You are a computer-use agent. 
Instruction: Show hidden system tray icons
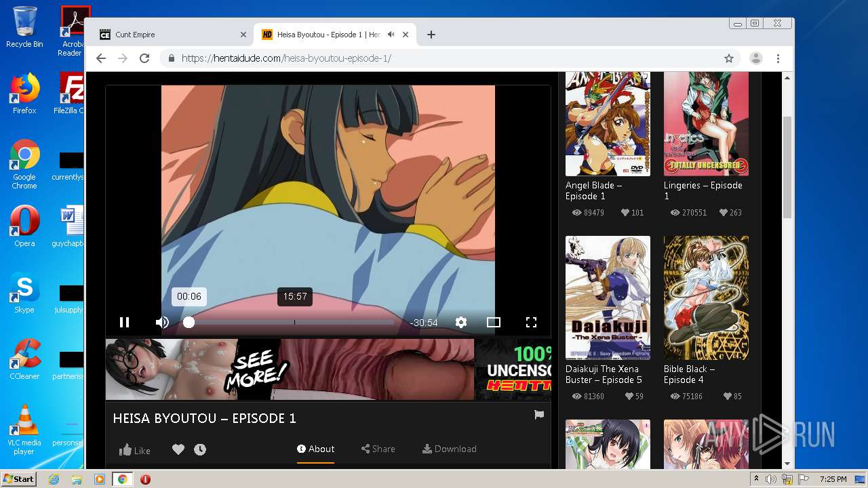pos(757,479)
